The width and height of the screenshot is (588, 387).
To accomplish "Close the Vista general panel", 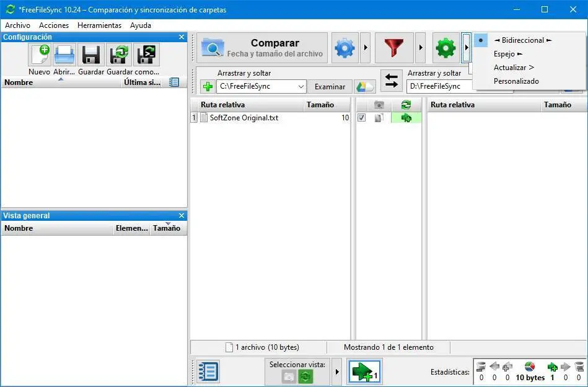I will tap(182, 215).
